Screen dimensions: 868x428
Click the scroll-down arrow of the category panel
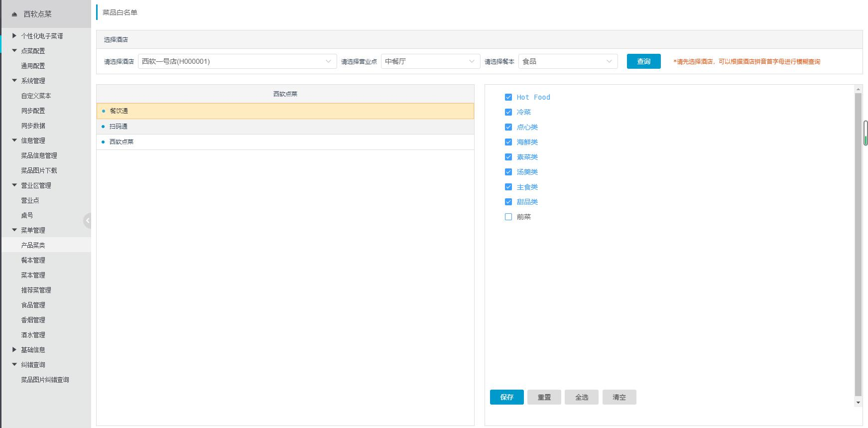coord(858,402)
